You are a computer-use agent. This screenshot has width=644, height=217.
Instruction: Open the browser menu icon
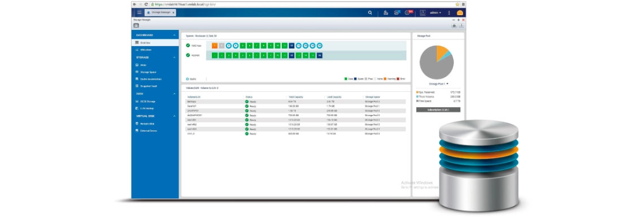(x=463, y=4)
